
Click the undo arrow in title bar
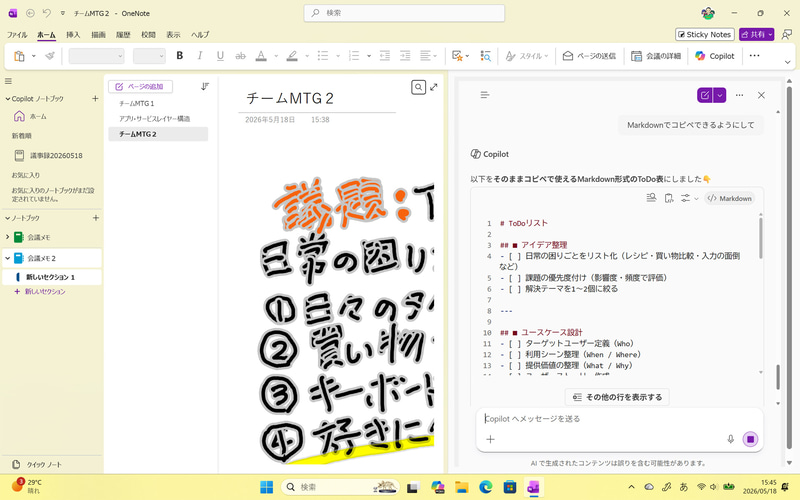pyautogui.click(x=46, y=13)
